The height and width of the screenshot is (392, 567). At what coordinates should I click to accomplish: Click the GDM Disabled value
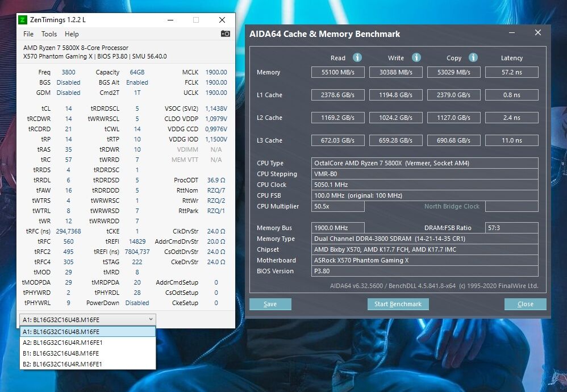(x=68, y=93)
